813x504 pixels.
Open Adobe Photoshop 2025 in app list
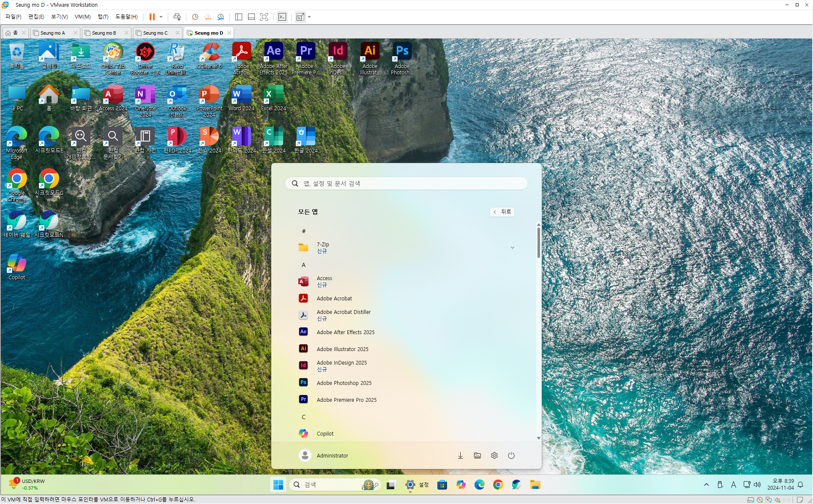point(344,383)
